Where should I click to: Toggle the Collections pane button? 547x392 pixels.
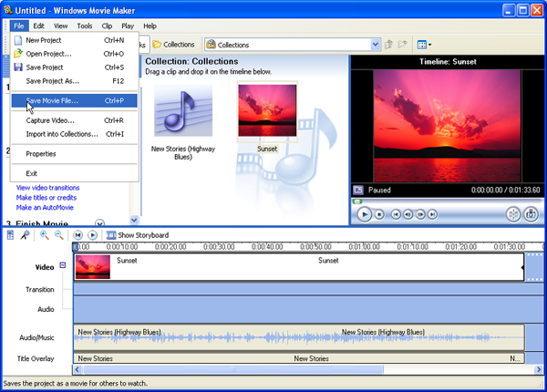pyautogui.click(x=174, y=45)
